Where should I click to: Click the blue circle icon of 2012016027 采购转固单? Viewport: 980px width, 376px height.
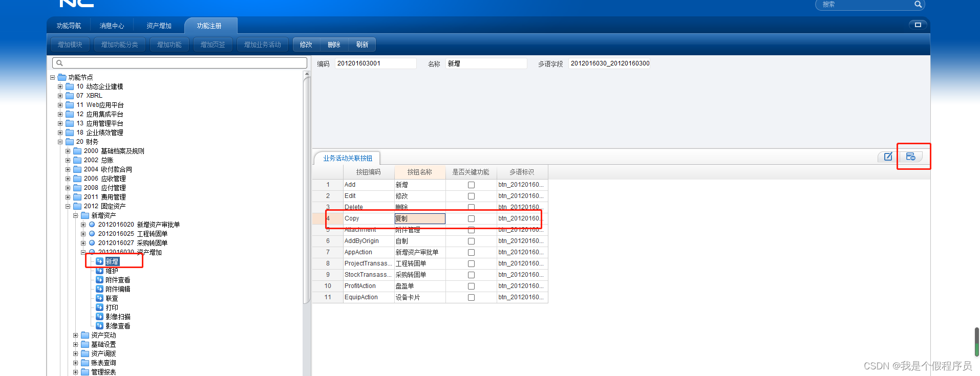(x=92, y=243)
